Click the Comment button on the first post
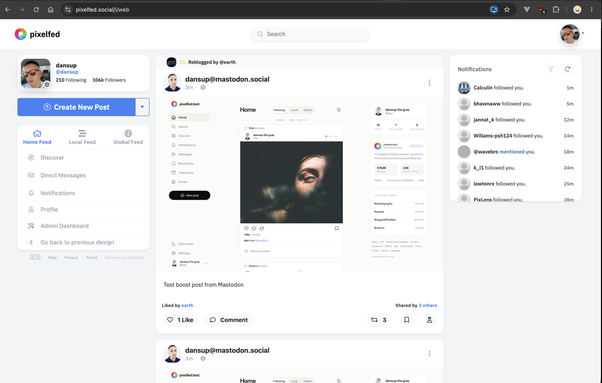Viewport: 602px width, 383px height. click(x=228, y=320)
